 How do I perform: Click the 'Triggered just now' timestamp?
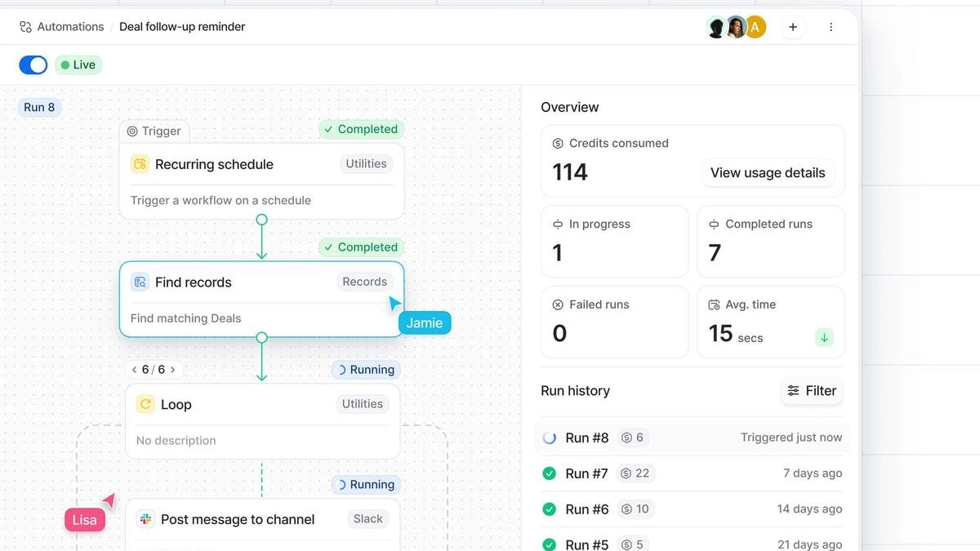point(791,438)
